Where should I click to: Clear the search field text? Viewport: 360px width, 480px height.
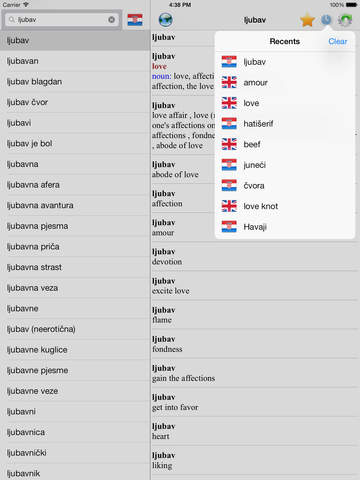[112, 20]
